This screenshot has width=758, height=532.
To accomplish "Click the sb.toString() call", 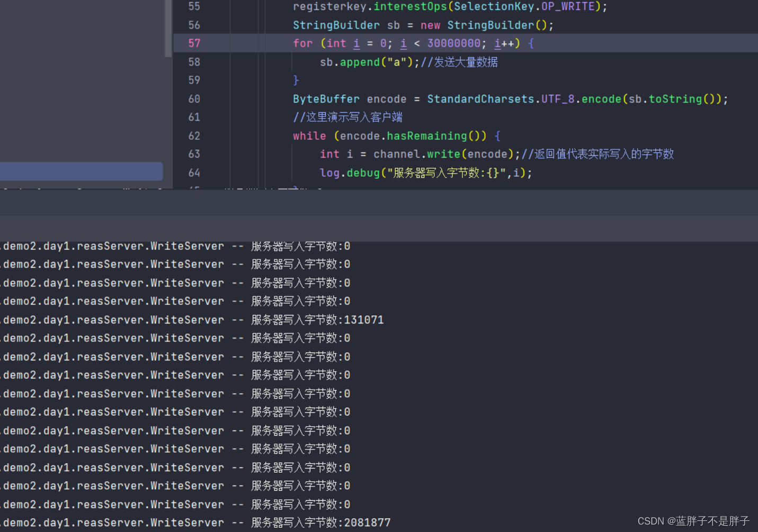I will (x=673, y=99).
